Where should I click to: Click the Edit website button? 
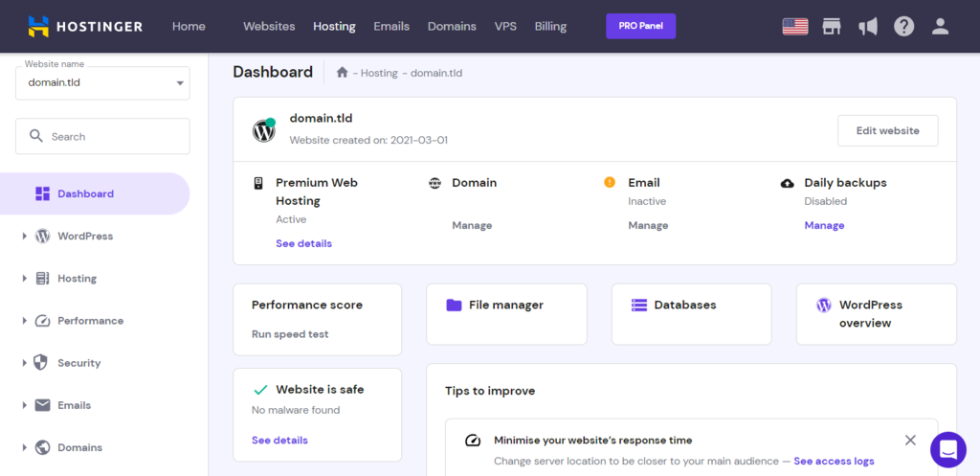(x=887, y=131)
